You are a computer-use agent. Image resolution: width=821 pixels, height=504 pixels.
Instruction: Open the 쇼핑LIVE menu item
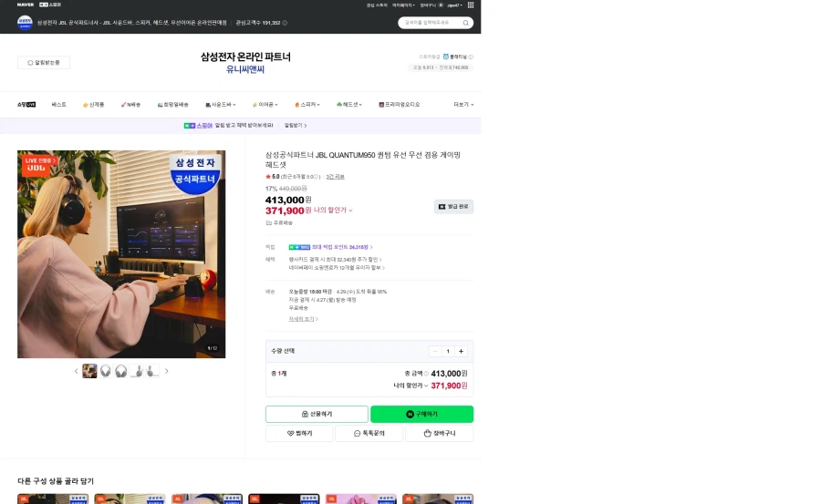point(26,105)
